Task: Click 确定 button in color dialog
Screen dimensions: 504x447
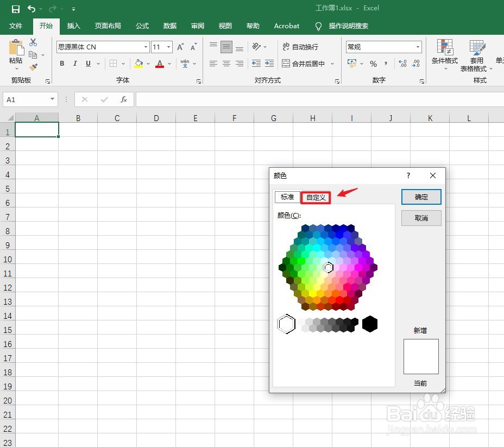Action: (421, 197)
